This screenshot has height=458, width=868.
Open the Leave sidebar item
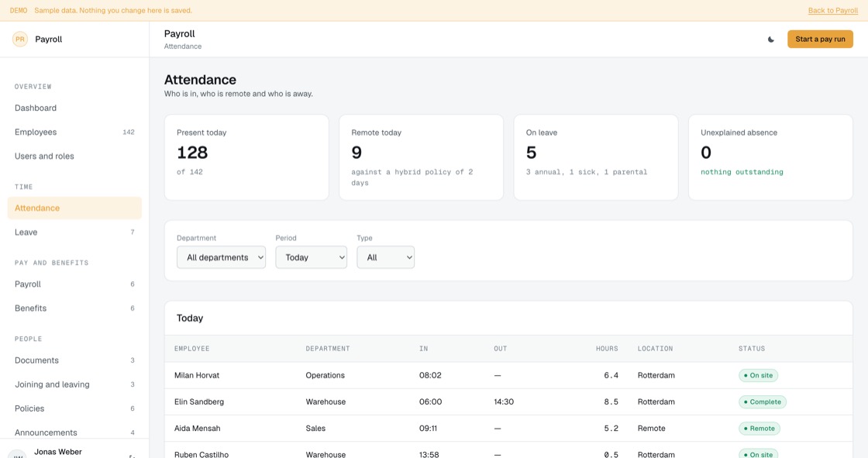pos(74,232)
